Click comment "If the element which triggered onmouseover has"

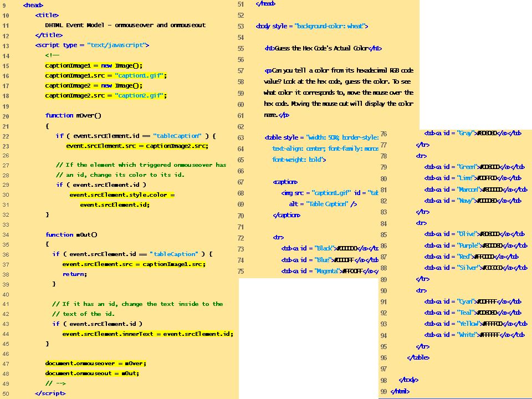141,165
